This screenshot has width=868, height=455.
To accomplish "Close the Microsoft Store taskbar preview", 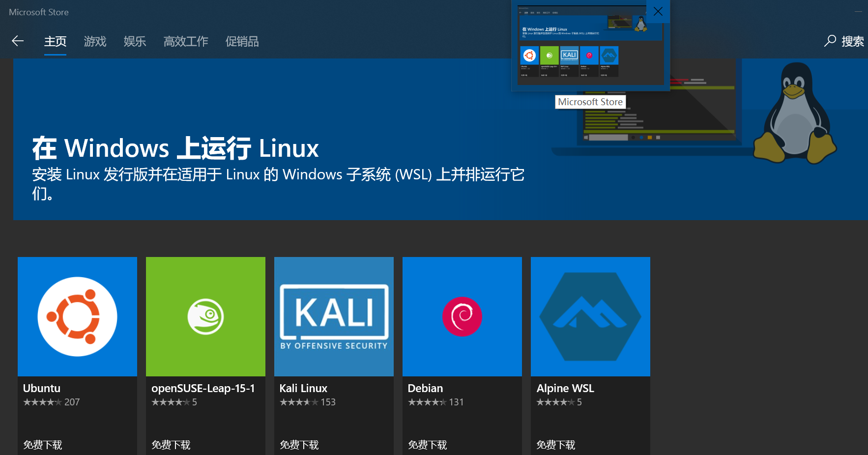I will click(x=658, y=11).
